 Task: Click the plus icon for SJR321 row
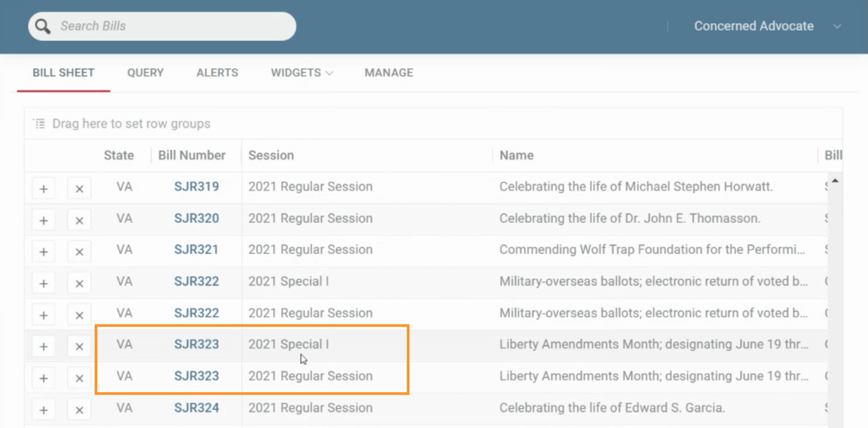[x=43, y=252]
